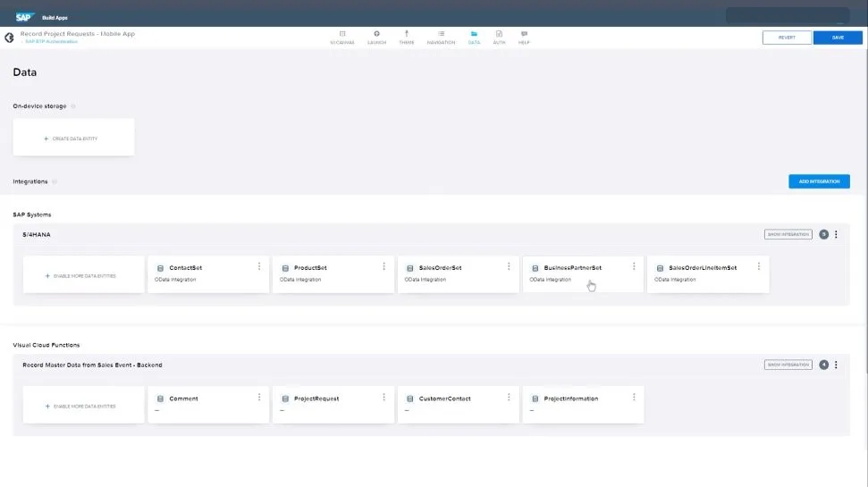Open ContactSet card options menu
This screenshot has width=868, height=487.
pyautogui.click(x=259, y=267)
